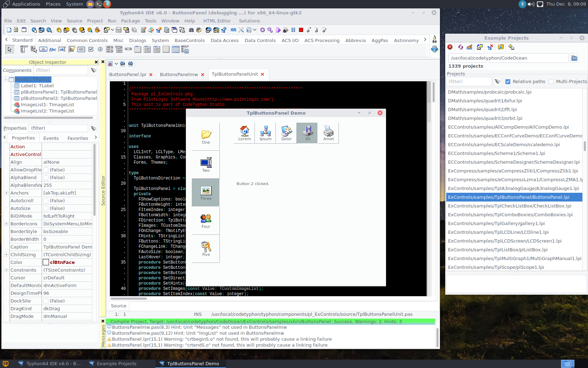Select ImageList2: TImageList tree item
This screenshot has height=368, width=588.
48,111
